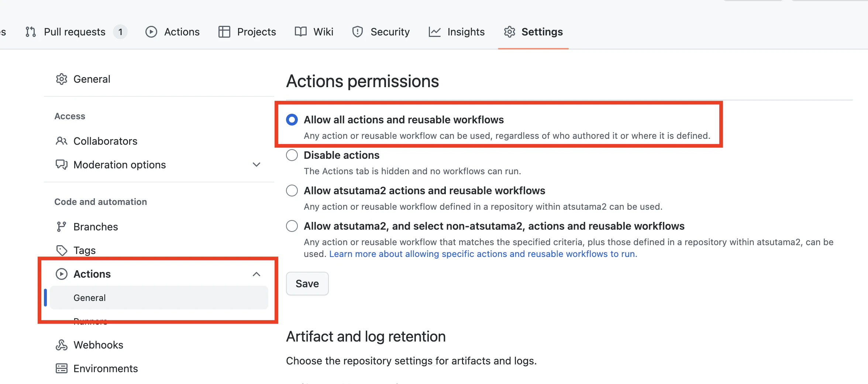Viewport: 868px width, 384px height.
Task: Click the Projects table icon
Action: 224,32
